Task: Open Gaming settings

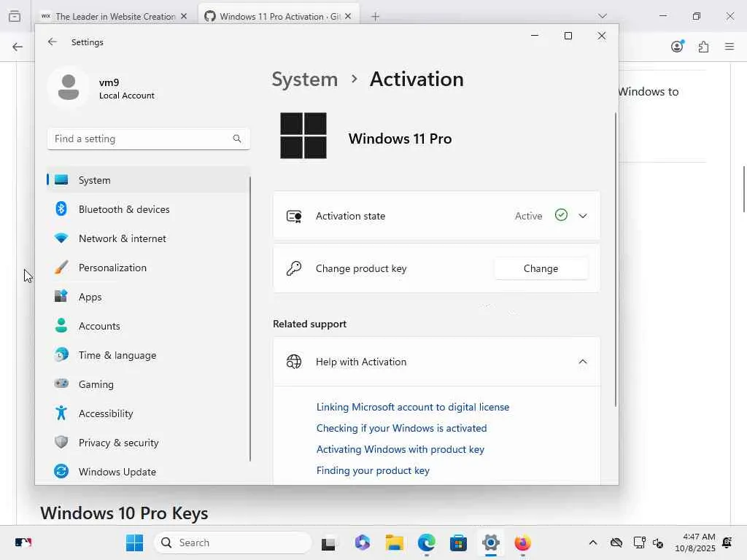Action: click(148, 384)
